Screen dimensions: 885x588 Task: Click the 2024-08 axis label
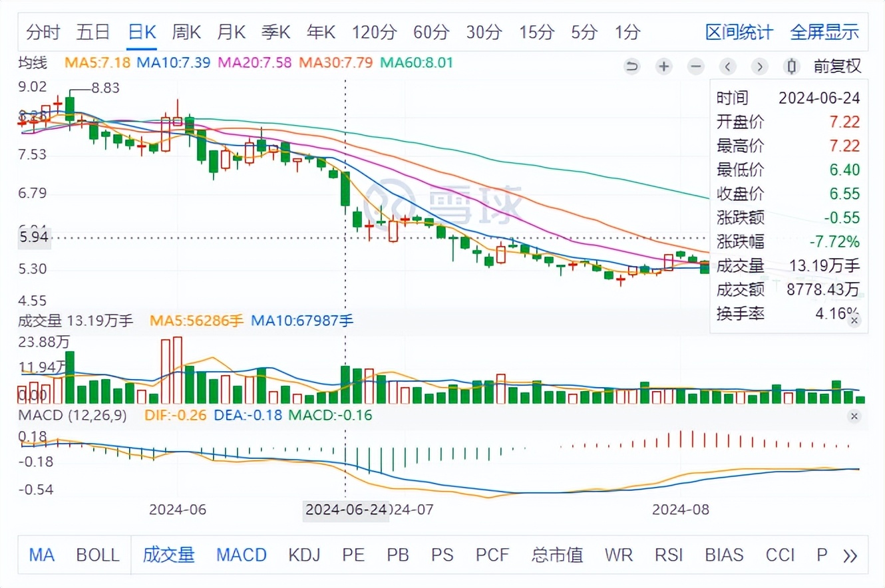tap(681, 510)
